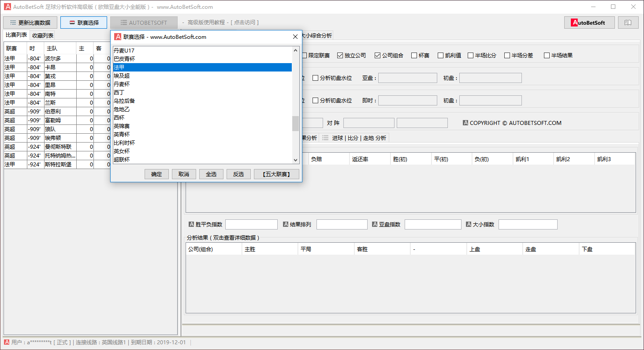The width and height of the screenshot is (644, 350).
Task: Toggle 分析初盘水位 checkbox in 即时 row
Action: click(x=315, y=101)
